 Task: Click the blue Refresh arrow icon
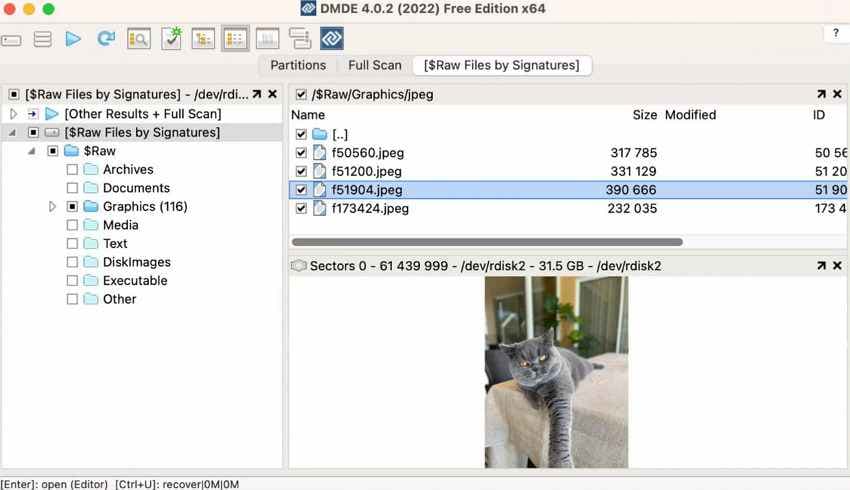[106, 38]
